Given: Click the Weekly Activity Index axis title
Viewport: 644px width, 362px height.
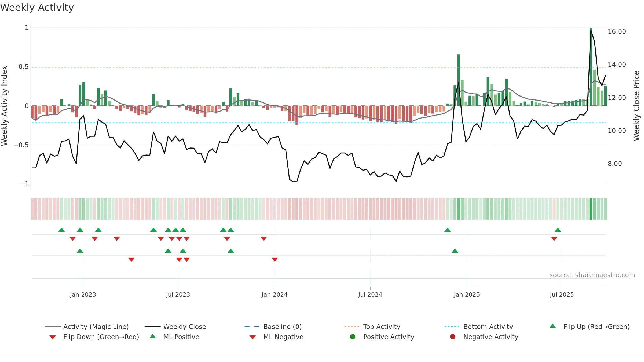Looking at the screenshot, I should point(4,106).
